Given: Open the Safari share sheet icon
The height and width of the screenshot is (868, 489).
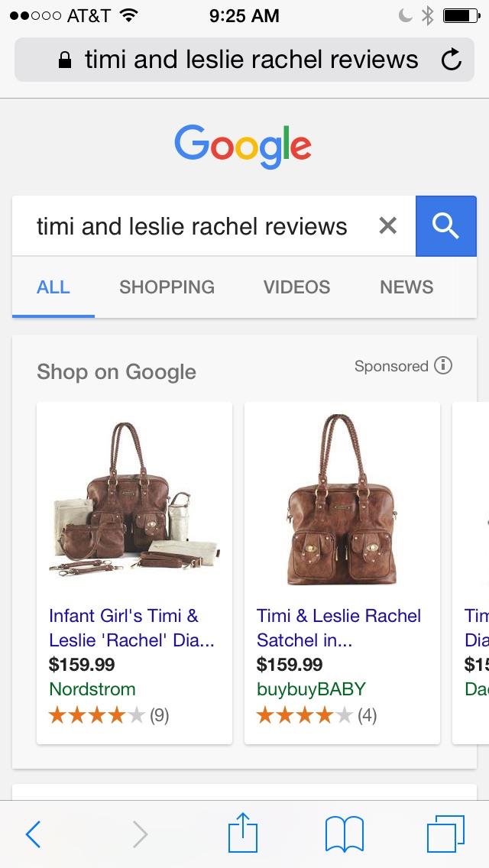Looking at the screenshot, I should click(243, 832).
